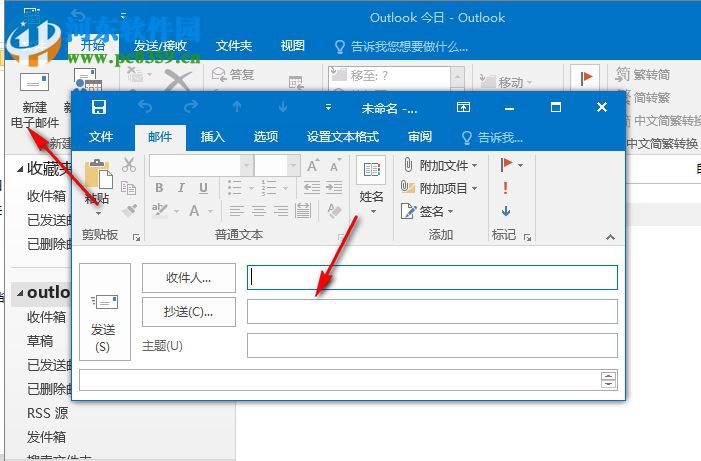Click 答复 reply in the Outlook window

(x=233, y=74)
